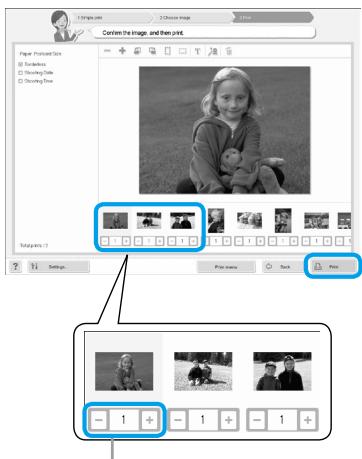The height and width of the screenshot is (459, 362).
Task: Increase copies under second thumbnail
Action: [160, 241]
